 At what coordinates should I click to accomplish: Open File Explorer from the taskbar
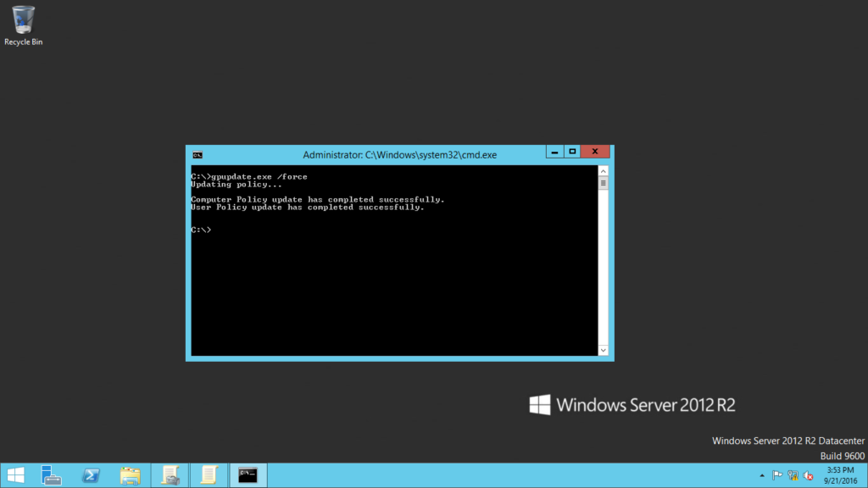(130, 475)
